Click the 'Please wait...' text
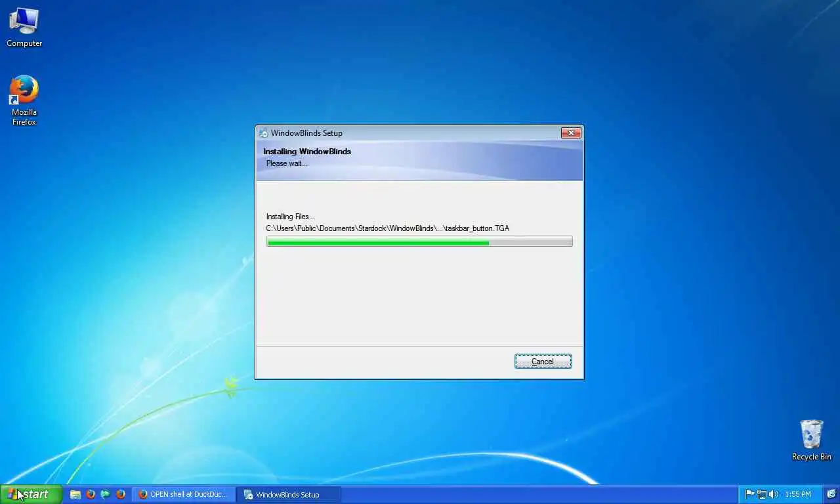 [287, 163]
